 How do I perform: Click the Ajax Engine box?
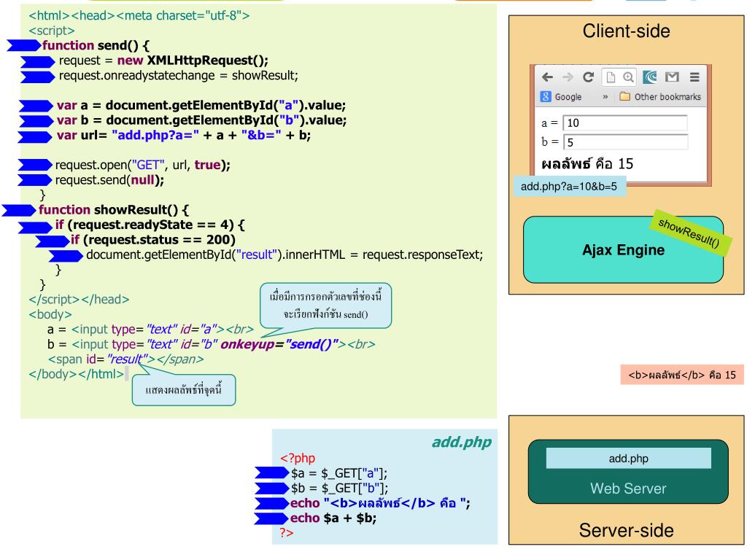pos(623,250)
